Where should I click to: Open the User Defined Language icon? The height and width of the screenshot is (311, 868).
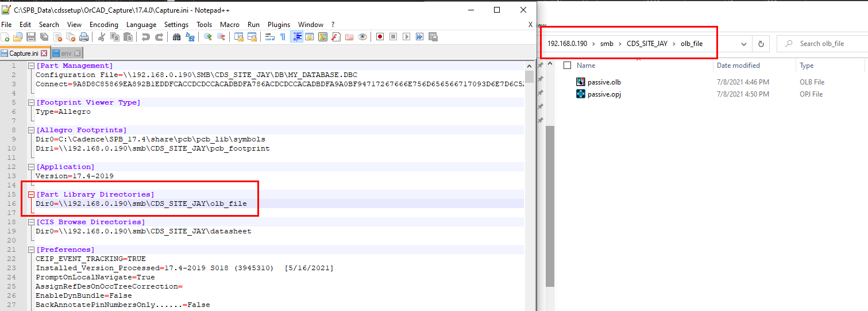pyautogui.click(x=310, y=37)
